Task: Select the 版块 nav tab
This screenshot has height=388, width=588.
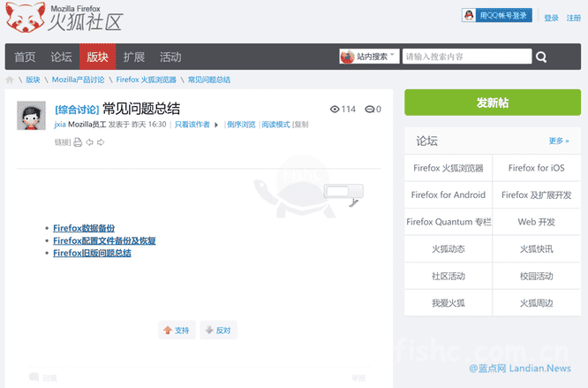Action: click(x=97, y=57)
